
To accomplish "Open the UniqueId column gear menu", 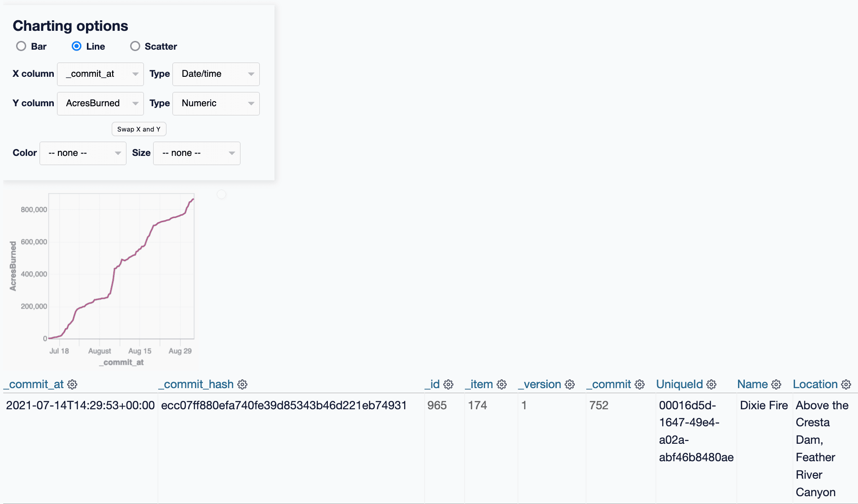I will 711,384.
